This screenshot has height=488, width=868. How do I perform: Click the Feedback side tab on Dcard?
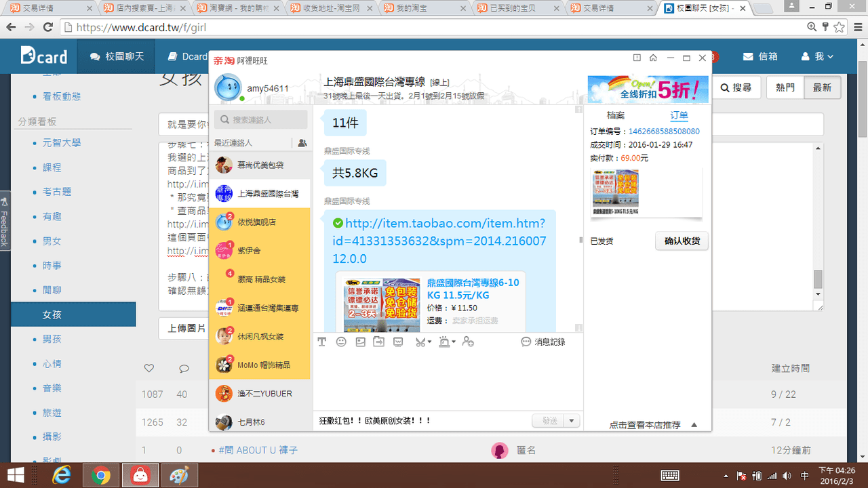[5, 221]
